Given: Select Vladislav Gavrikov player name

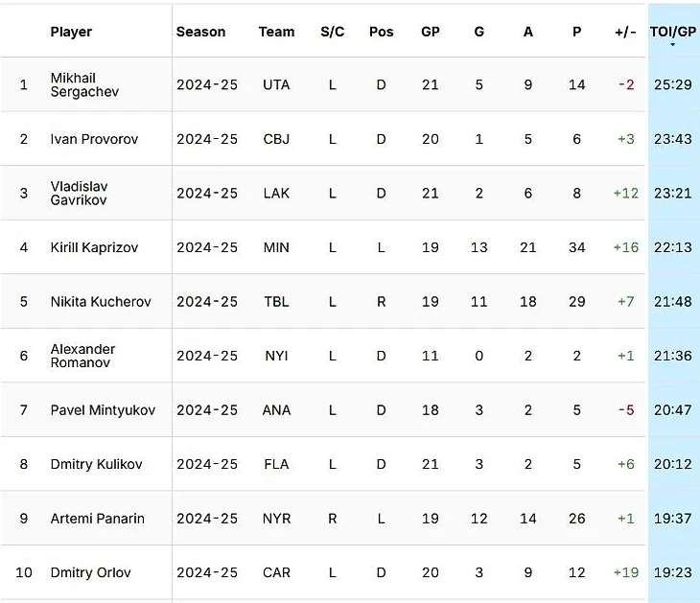Looking at the screenshot, I should [x=79, y=193].
